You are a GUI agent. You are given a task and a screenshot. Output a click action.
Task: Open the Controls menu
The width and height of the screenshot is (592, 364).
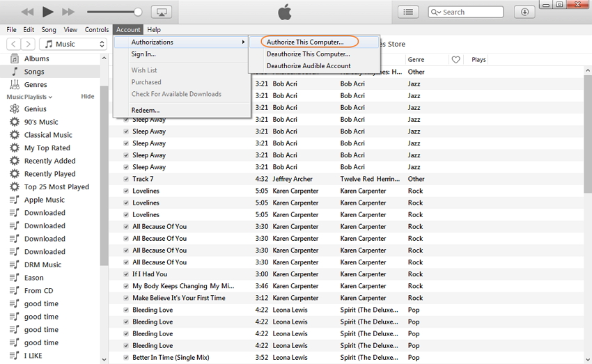pos(97,30)
